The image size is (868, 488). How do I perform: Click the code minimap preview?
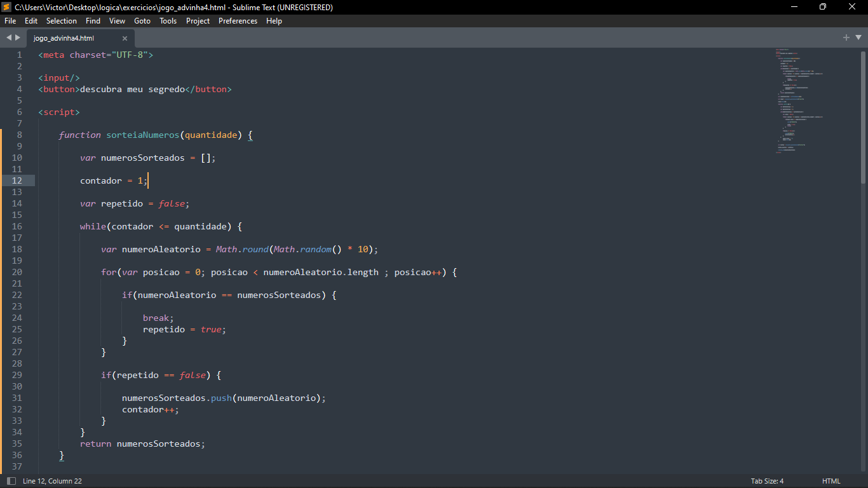799,101
